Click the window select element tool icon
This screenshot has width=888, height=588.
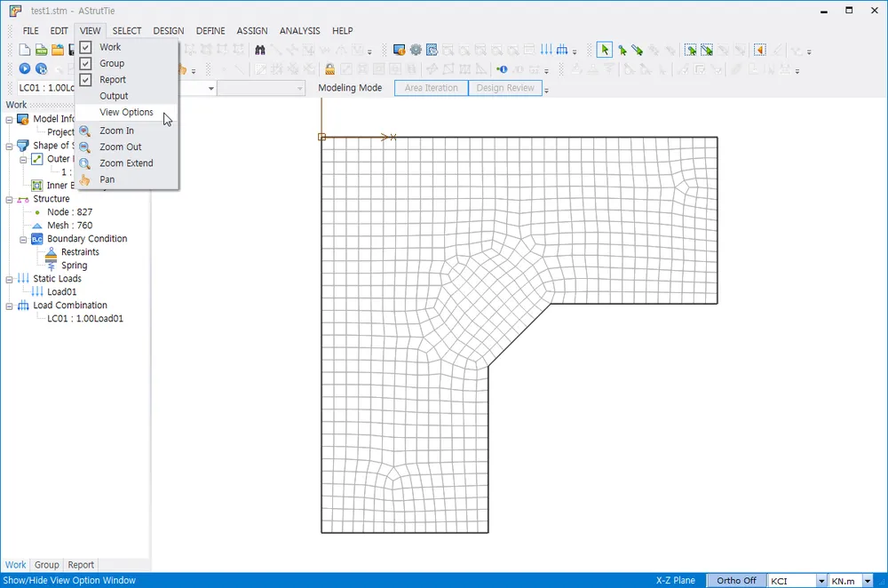tap(707, 51)
